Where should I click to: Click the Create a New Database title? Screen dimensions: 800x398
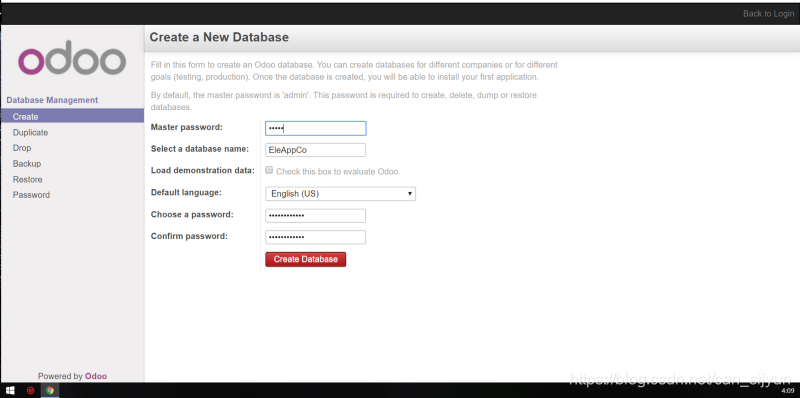(x=219, y=37)
